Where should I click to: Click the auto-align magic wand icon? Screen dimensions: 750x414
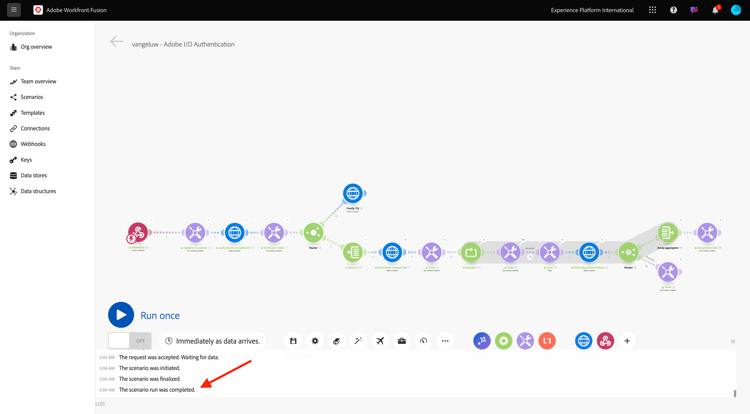[x=358, y=341]
